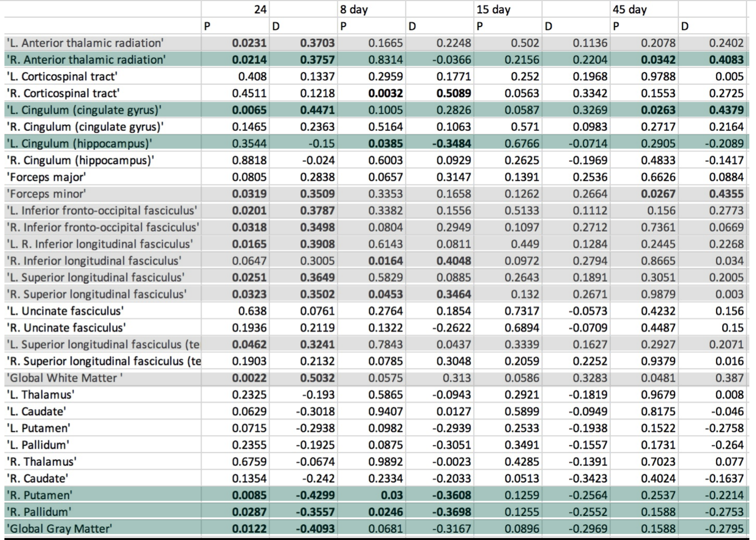This screenshot has width=756, height=540.
Task: Click 'L. Inferior fronto-occipital fasciculus' row label
Action: pyautogui.click(x=101, y=211)
